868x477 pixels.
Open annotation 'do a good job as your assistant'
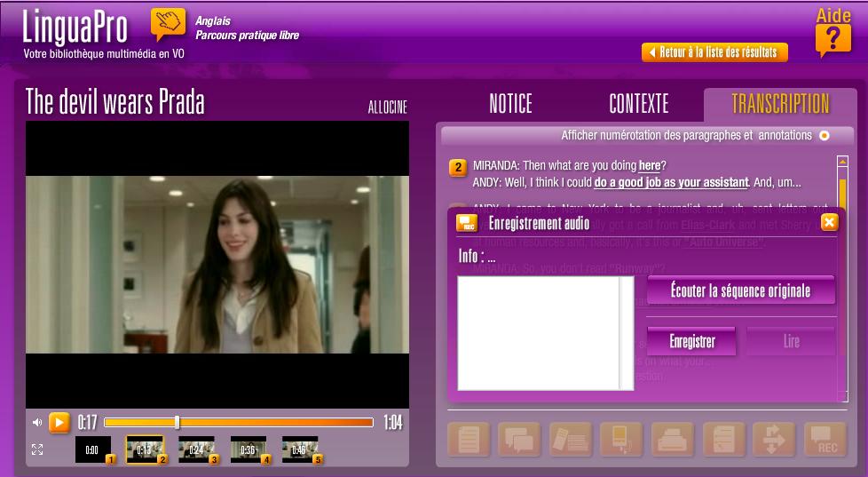point(671,182)
